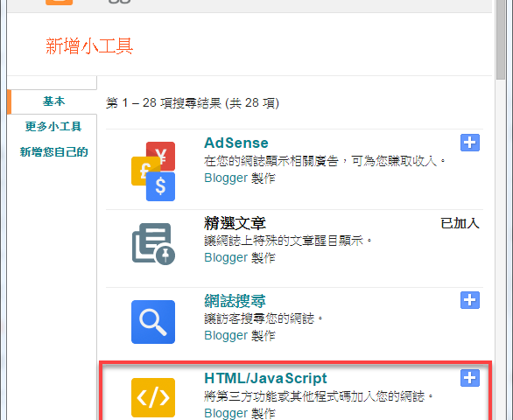Click Blogger link under AdSense
Screen dimensions: 513x420
pos(226,178)
